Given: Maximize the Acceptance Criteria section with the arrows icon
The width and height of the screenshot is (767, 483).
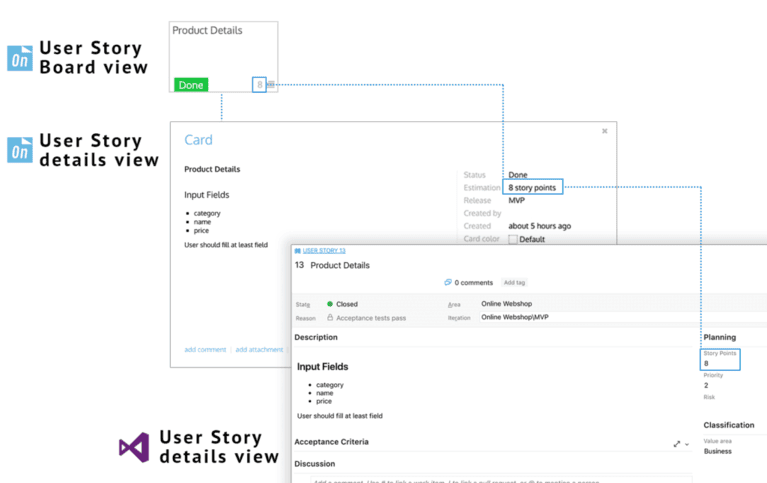Looking at the screenshot, I should coord(677,444).
